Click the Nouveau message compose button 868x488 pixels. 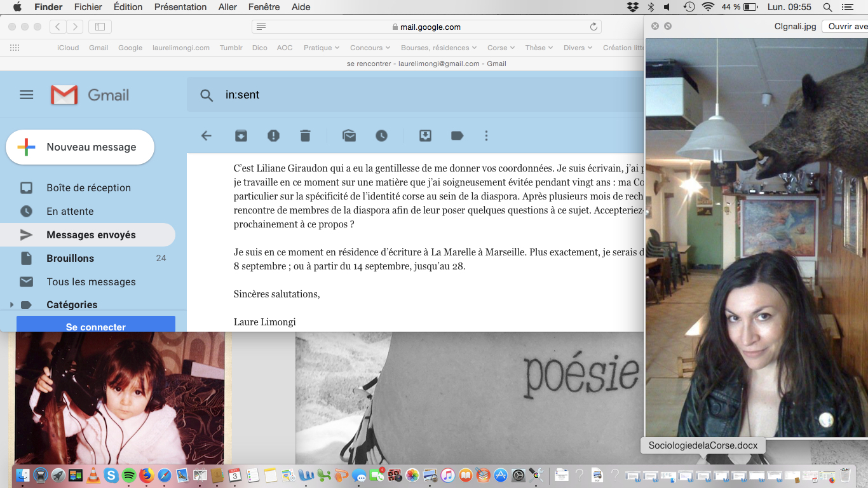(x=80, y=147)
